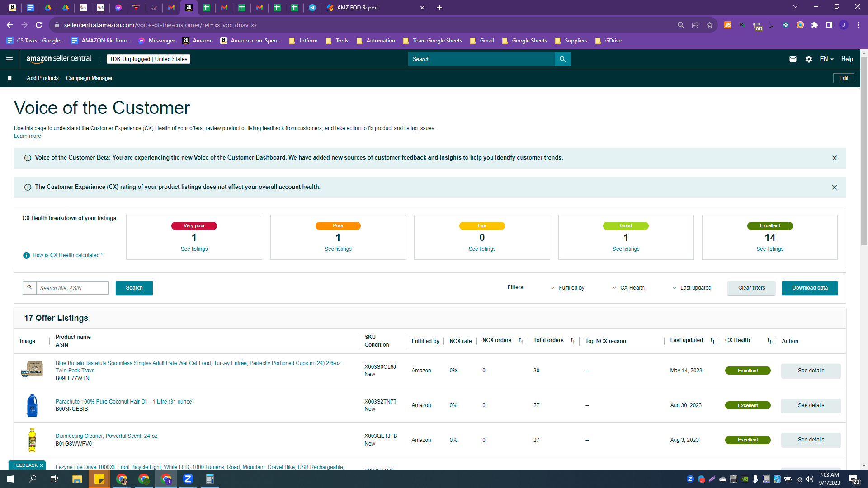Click the Search title, ASIN input field
The image size is (868, 488).
coord(73,288)
